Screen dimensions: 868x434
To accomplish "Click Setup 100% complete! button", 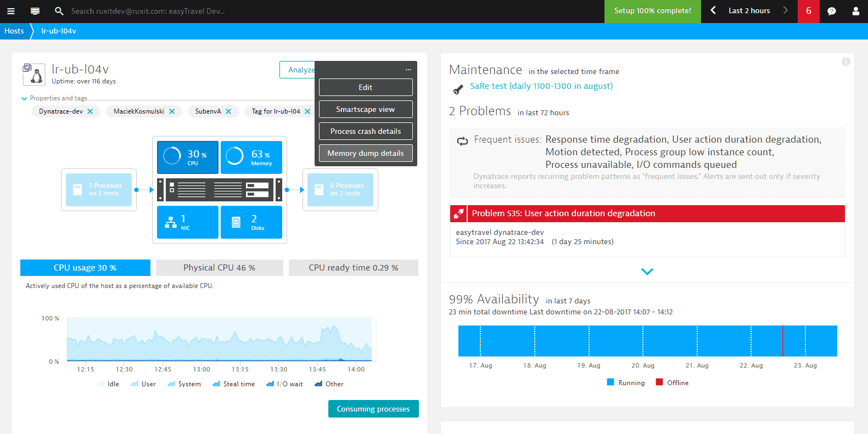I will tap(653, 11).
